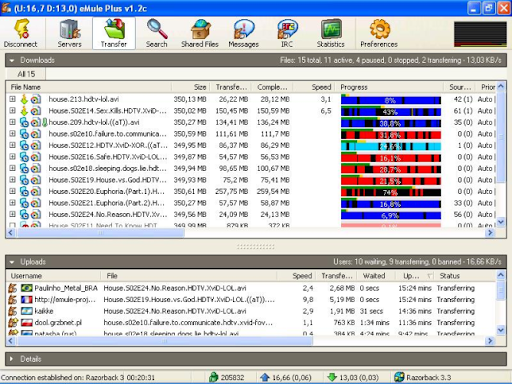Screen dimensions: 512x384
Task: Sort downloads by File Name column
Action: tap(89, 87)
